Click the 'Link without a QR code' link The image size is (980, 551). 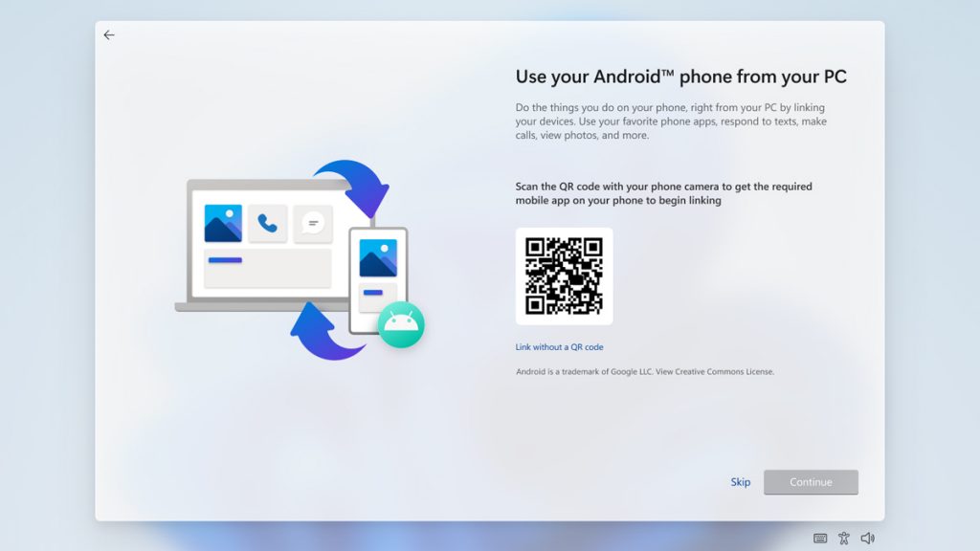[x=559, y=347]
